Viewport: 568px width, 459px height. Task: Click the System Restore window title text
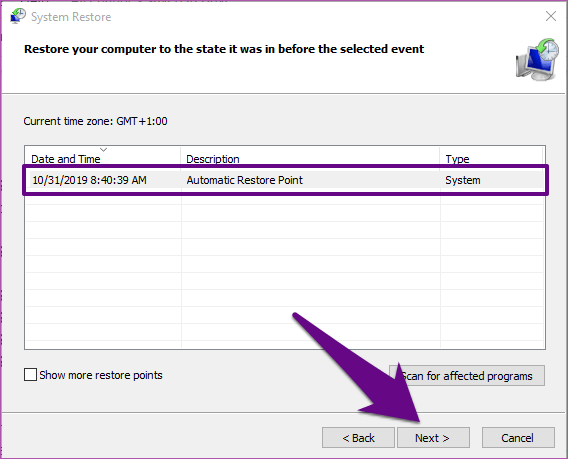point(71,17)
